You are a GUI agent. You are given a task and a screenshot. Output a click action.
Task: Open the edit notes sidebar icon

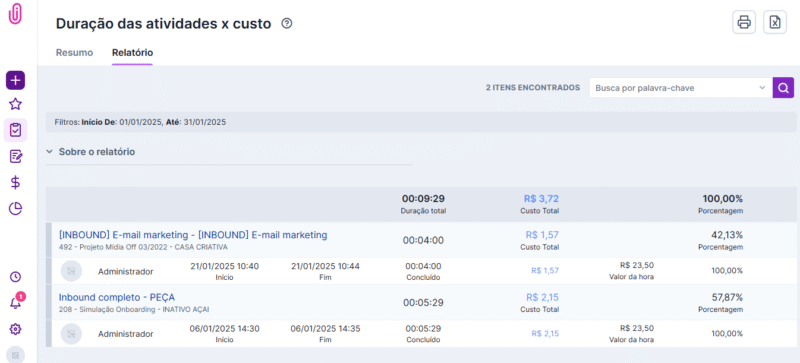coord(15,156)
